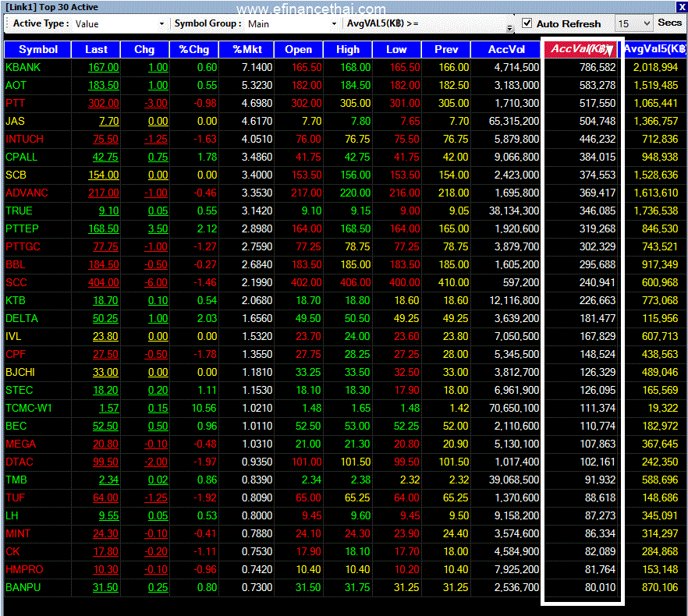This screenshot has height=616, width=688.
Task: Select the IVL symbol
Action: [x=13, y=337]
